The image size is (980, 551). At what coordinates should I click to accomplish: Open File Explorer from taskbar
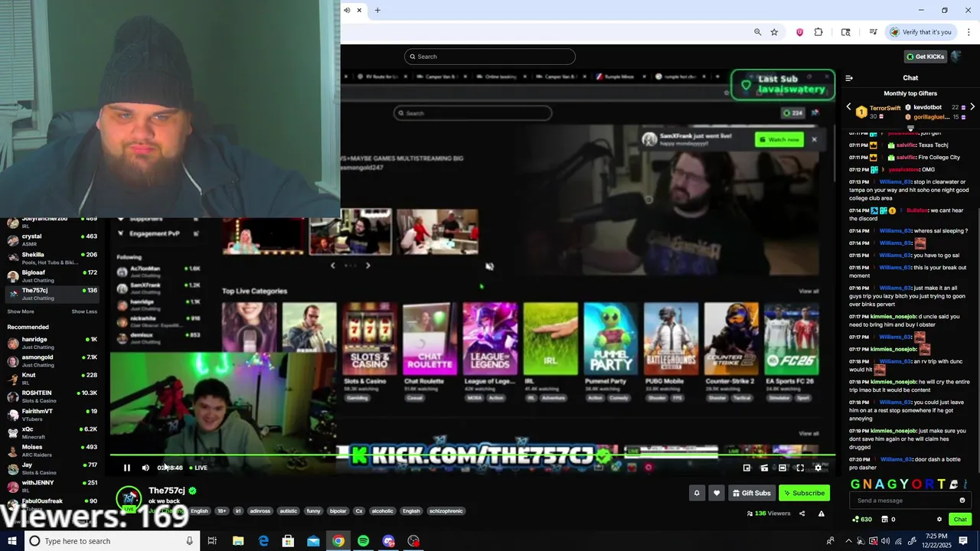[x=238, y=541]
